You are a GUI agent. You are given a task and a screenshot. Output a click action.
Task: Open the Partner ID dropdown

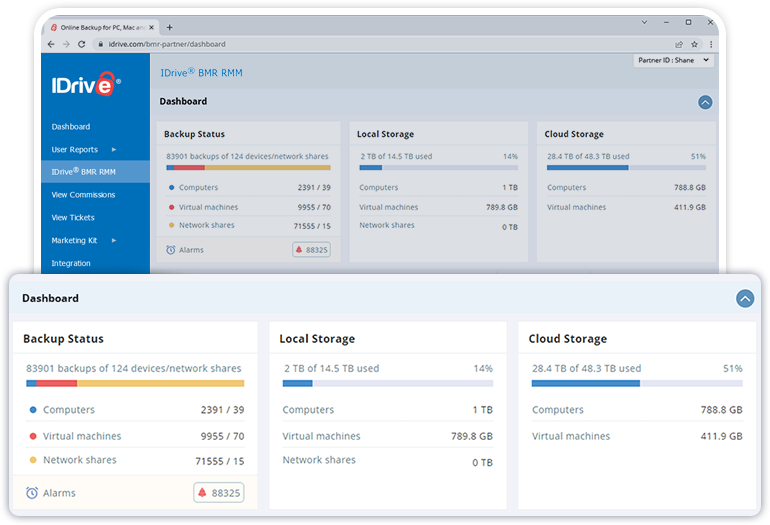(x=674, y=60)
